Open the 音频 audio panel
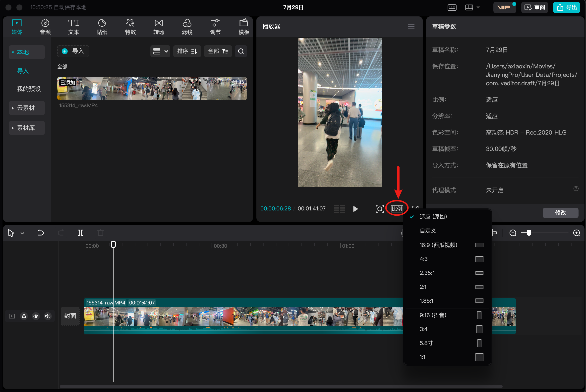Screen dimensions: 586x392 click(x=45, y=27)
